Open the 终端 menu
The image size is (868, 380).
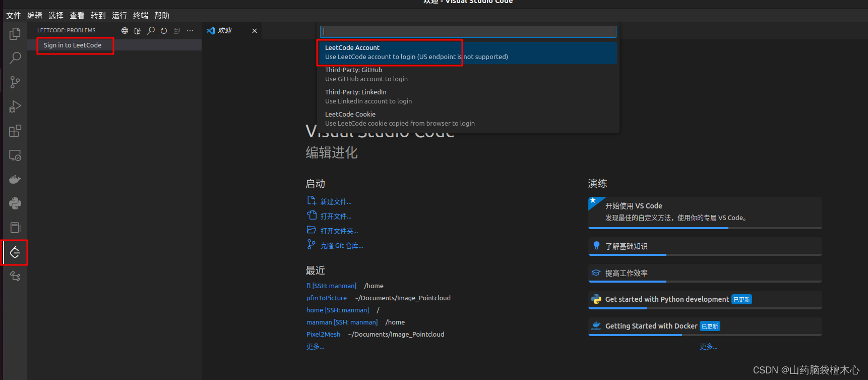click(141, 16)
